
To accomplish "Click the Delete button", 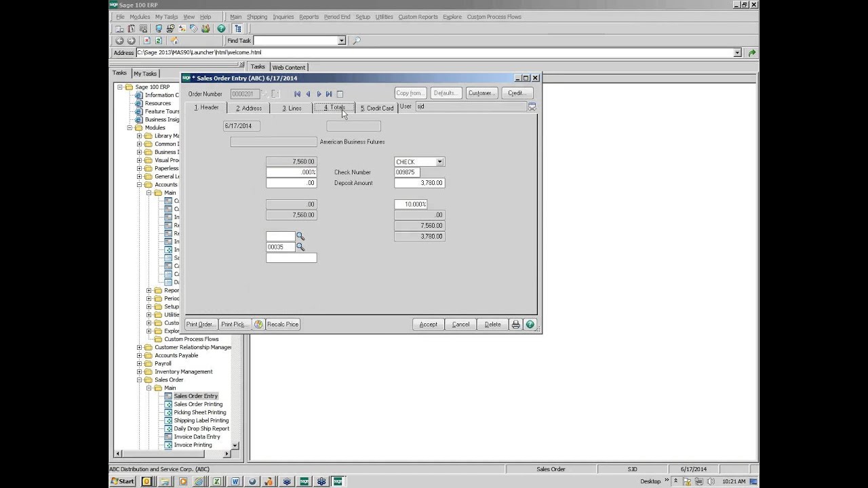I will (493, 325).
